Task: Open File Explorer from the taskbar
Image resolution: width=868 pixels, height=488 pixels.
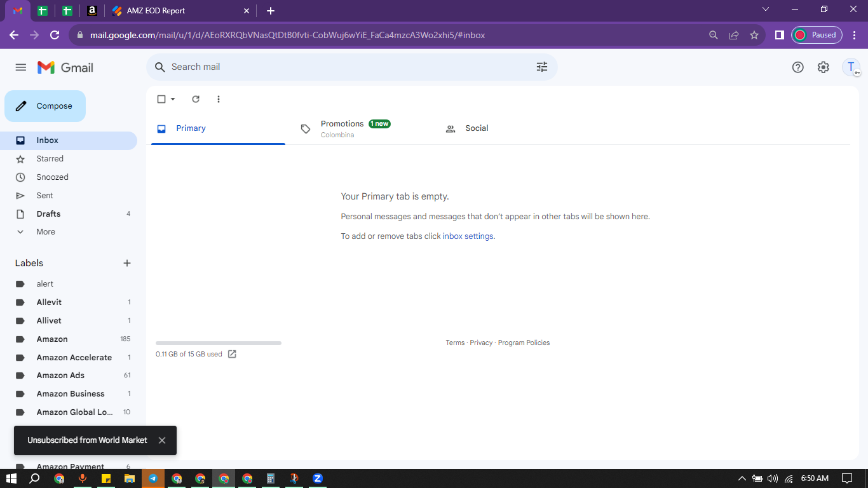Action: coord(130,478)
